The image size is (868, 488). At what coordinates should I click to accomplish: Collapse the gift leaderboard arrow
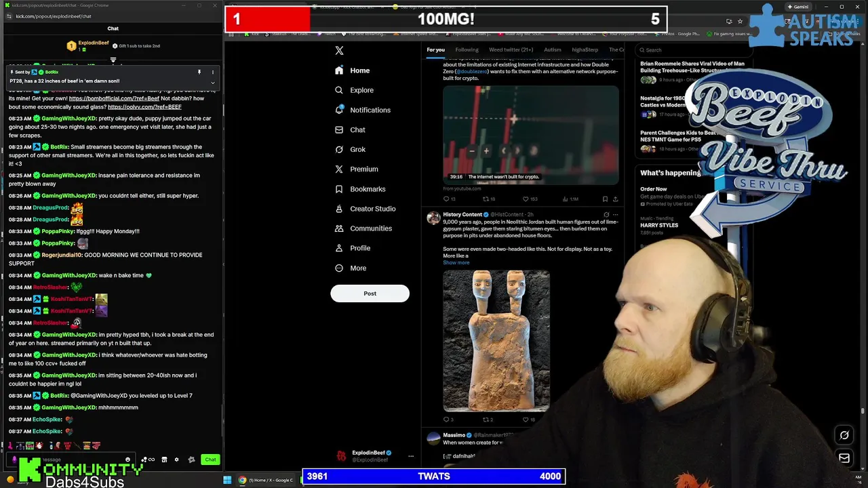113,60
